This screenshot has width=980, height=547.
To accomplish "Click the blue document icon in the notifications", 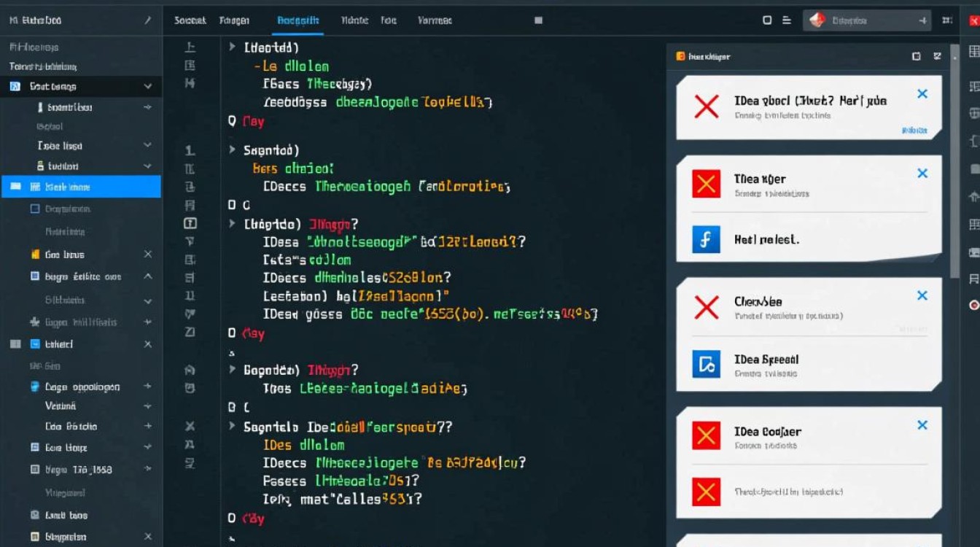I will coord(706,363).
